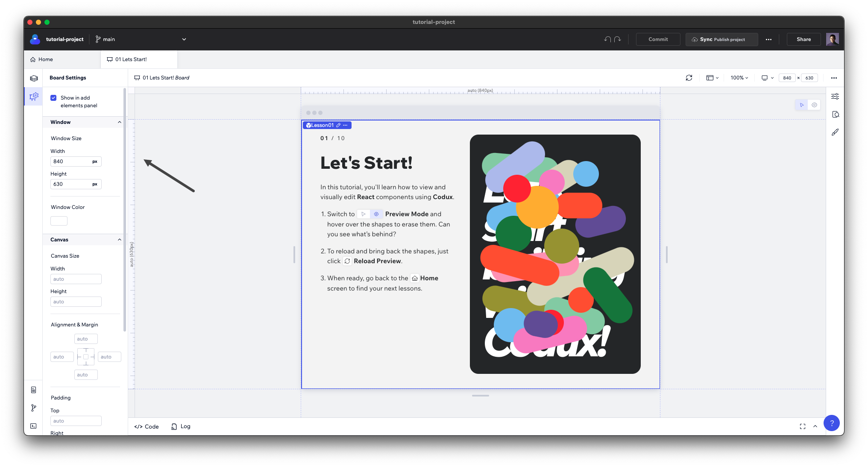Open the device screen size dropdown
The height and width of the screenshot is (467, 868).
click(x=768, y=78)
